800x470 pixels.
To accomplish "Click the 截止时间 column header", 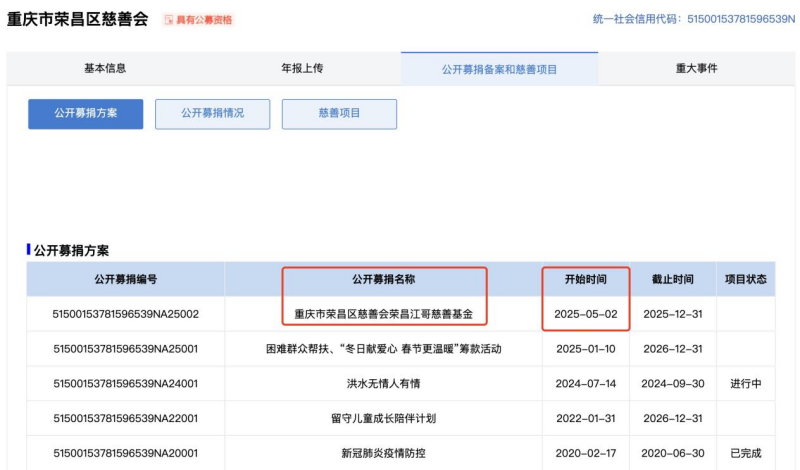I will tap(671, 280).
